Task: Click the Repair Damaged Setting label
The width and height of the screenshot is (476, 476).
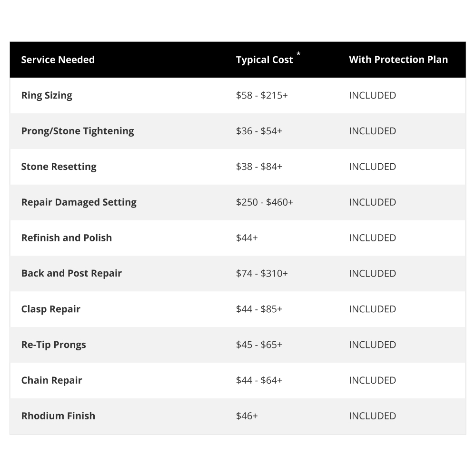Action: 79,202
